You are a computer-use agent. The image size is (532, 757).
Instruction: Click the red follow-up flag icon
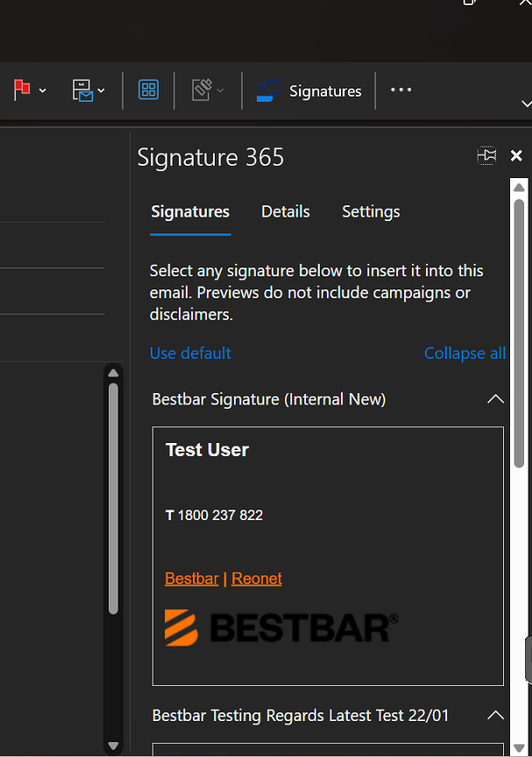coord(22,89)
